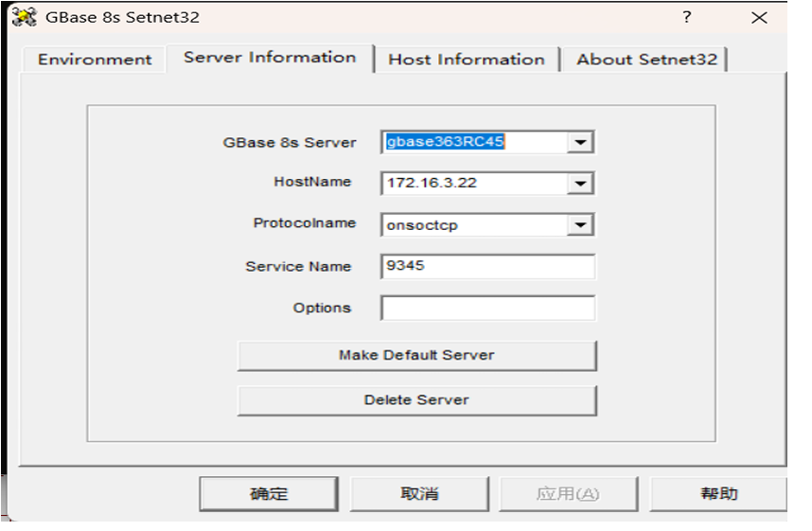Screen dimensions: 812x531
Task: Open help with the 帮助 button
Action: [719, 494]
